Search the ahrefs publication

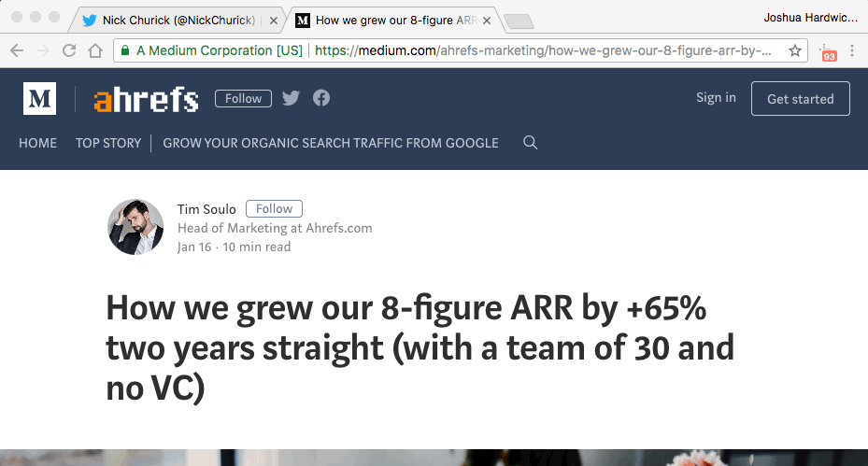click(530, 142)
